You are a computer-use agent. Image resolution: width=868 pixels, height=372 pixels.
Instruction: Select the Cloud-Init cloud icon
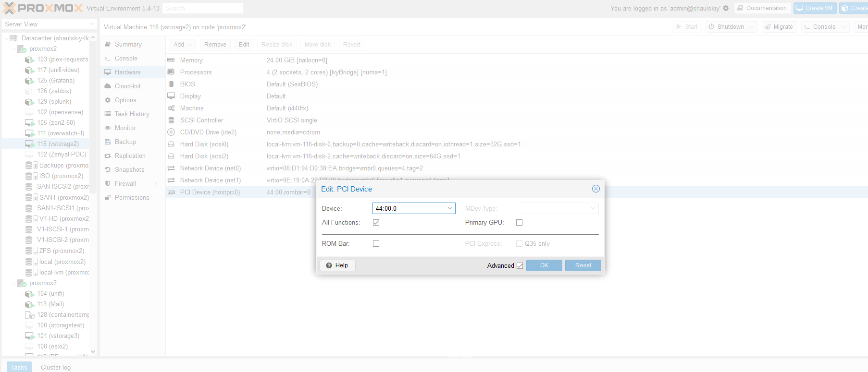[108, 86]
